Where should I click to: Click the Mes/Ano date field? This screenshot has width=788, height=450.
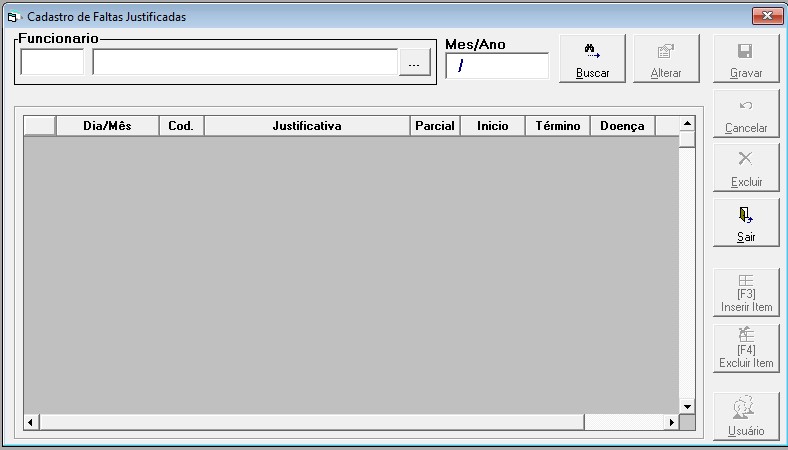(x=497, y=66)
